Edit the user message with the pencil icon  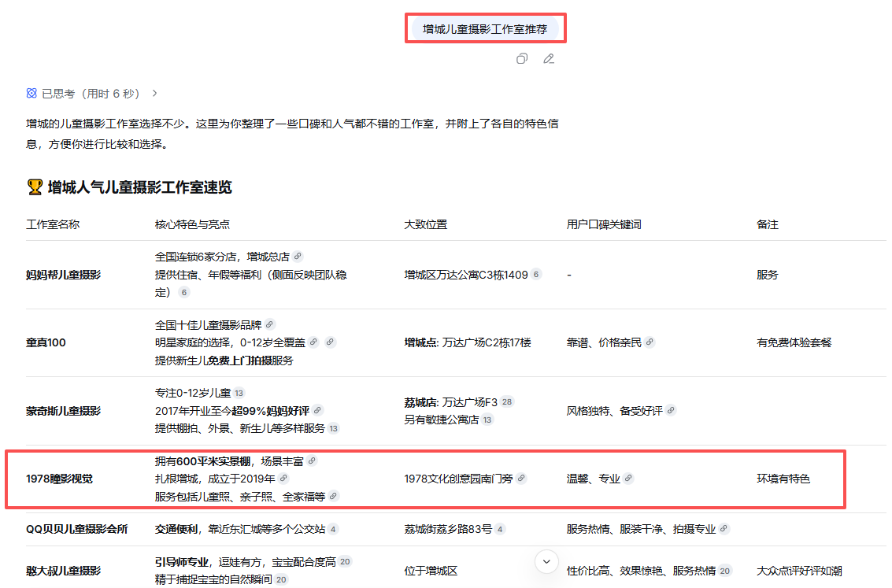click(x=549, y=58)
